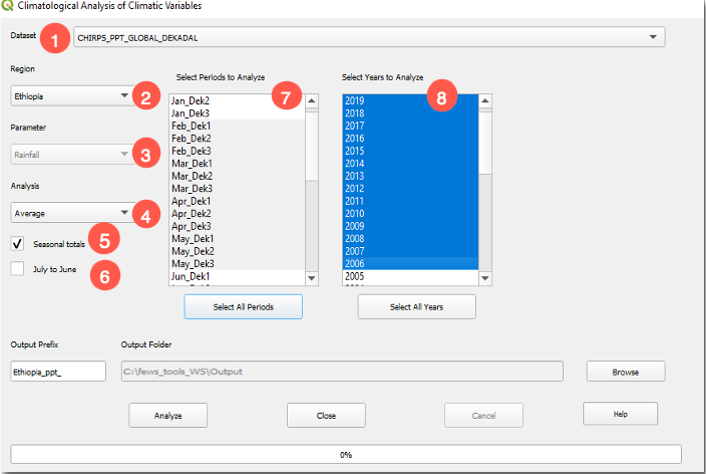The height and width of the screenshot is (474, 706).
Task: Close the dialog using Close button
Action: (x=325, y=414)
